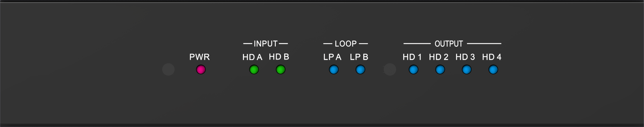Viewport: 644px width, 127px height.
Task: Click the blue HD 3 output LED
Action: 467,69
